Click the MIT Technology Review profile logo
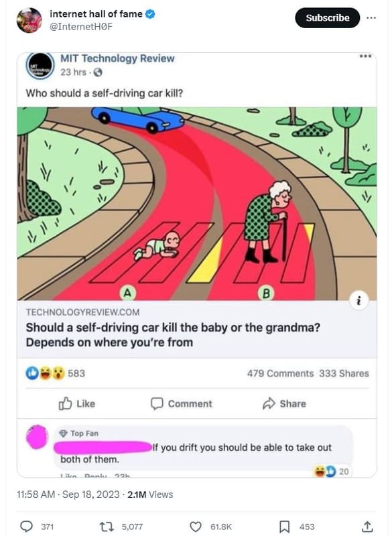 click(x=40, y=65)
